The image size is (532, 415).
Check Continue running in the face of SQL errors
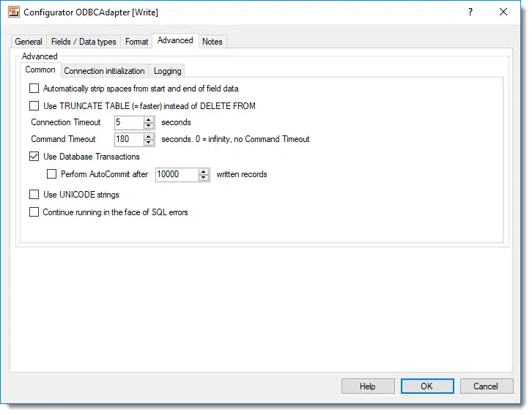34,212
